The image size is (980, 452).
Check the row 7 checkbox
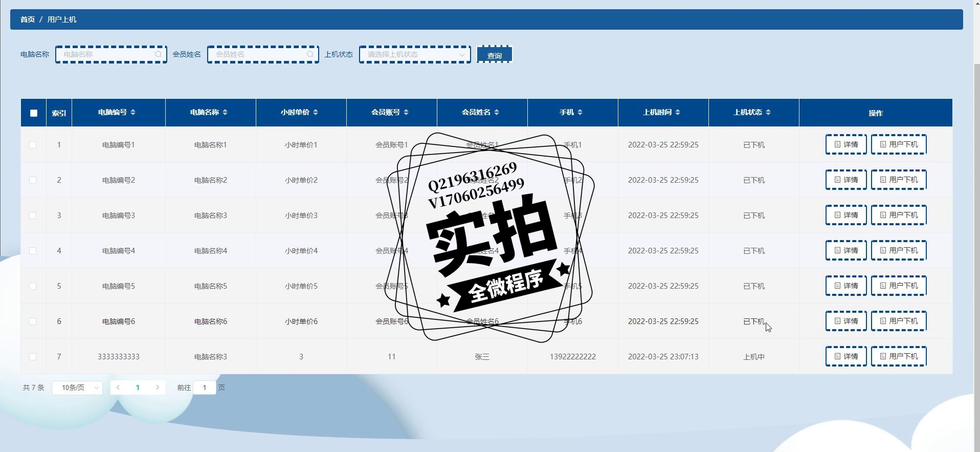tap(33, 357)
